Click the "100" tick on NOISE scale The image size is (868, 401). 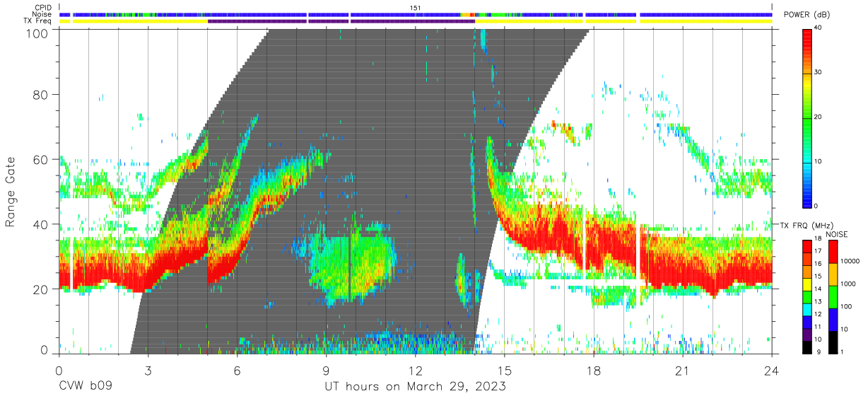pos(848,308)
